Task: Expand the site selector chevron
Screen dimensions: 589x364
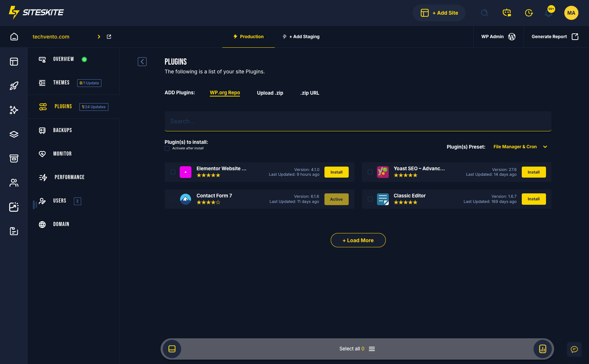Action: click(99, 37)
